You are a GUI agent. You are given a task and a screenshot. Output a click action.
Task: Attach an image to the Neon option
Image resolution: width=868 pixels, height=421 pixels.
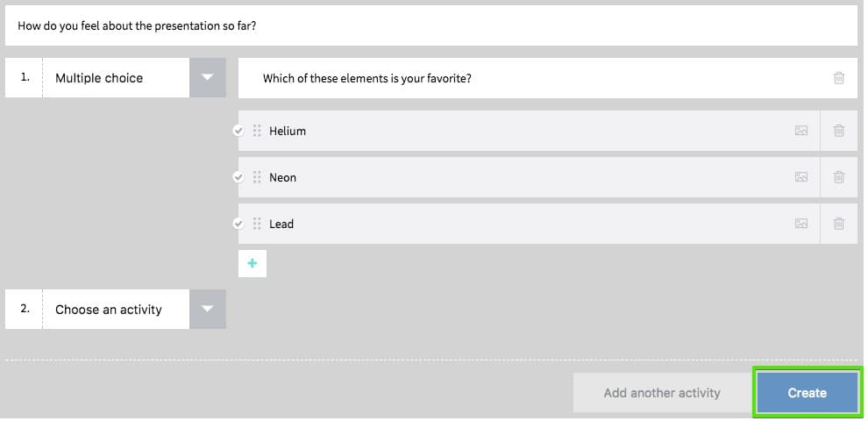pos(801,177)
